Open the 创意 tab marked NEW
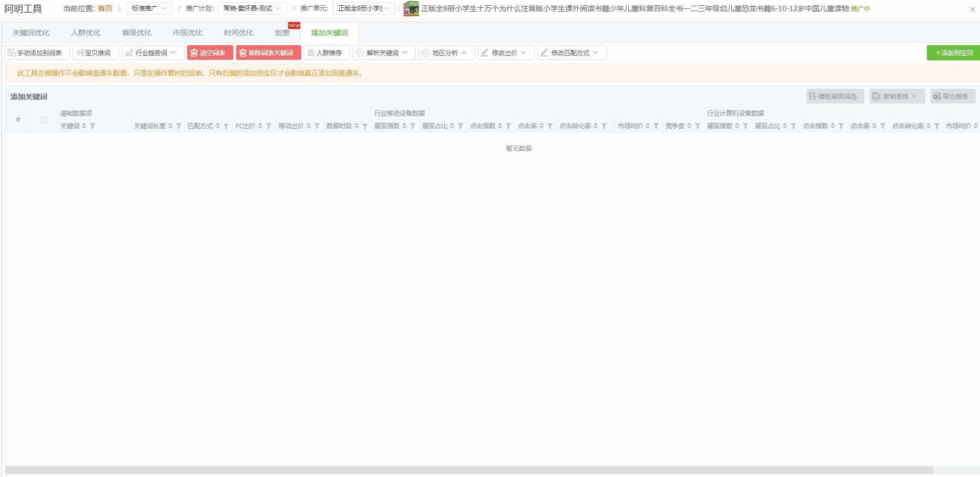 pyautogui.click(x=282, y=33)
